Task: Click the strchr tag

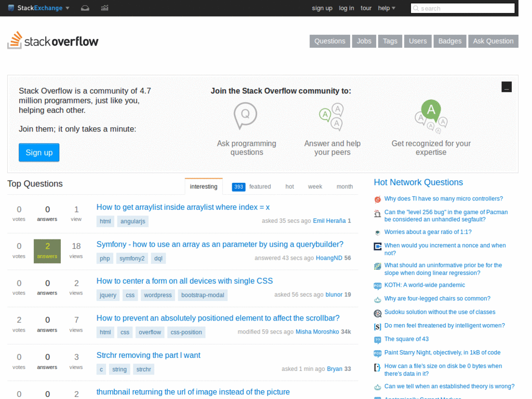Action: point(143,369)
